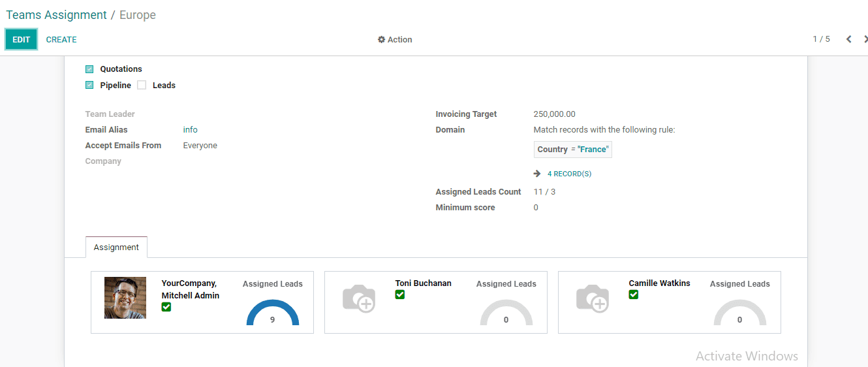This screenshot has width=868, height=367.
Task: Click the Camille Watkins name
Action: point(660,283)
